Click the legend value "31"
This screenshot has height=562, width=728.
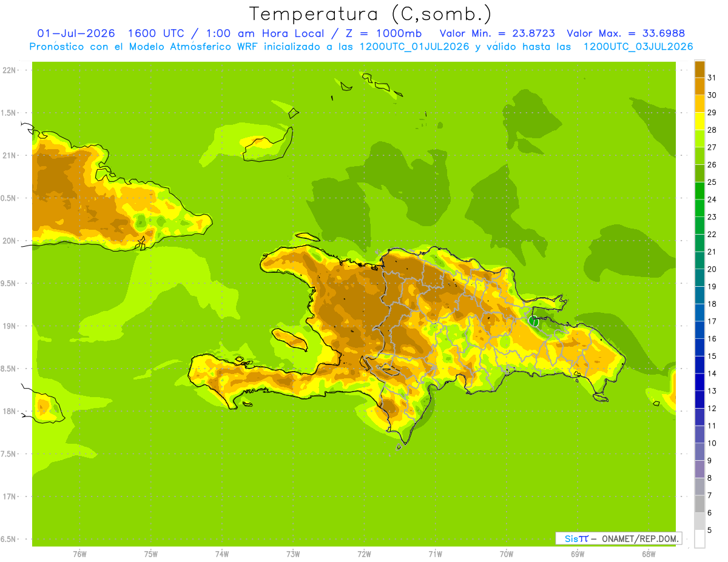click(712, 78)
